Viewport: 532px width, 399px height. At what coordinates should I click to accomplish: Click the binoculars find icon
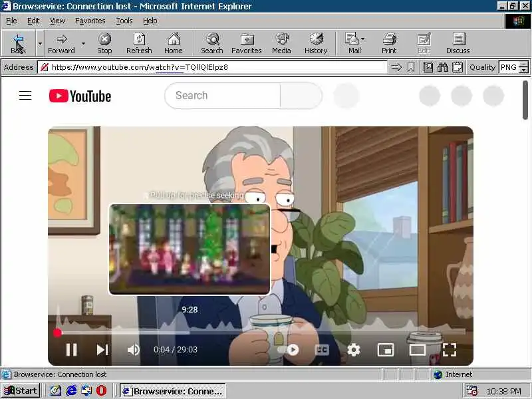pyautogui.click(x=443, y=67)
